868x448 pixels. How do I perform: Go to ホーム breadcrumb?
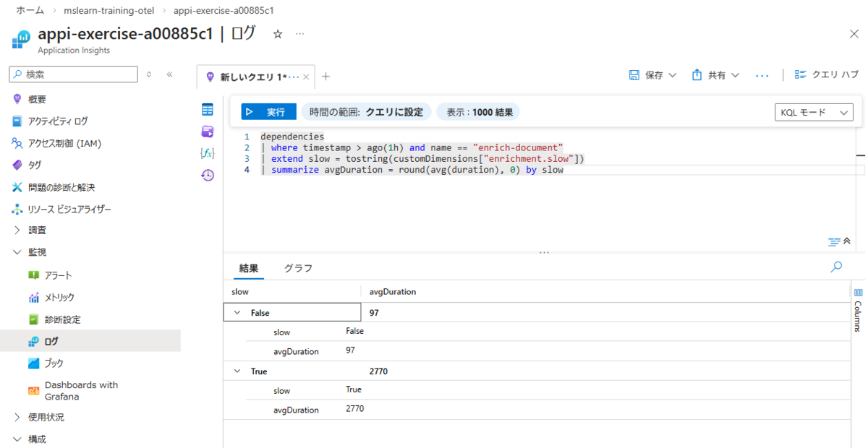31,11
